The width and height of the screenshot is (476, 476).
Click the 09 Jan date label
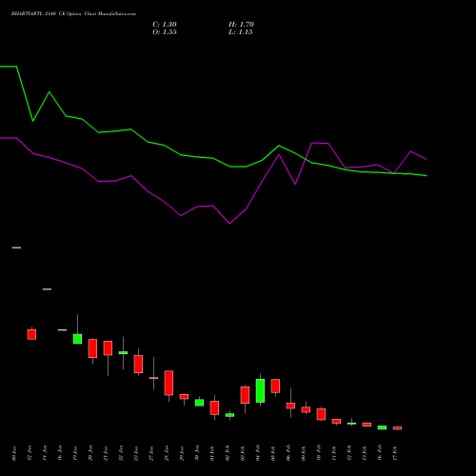(x=14, y=453)
